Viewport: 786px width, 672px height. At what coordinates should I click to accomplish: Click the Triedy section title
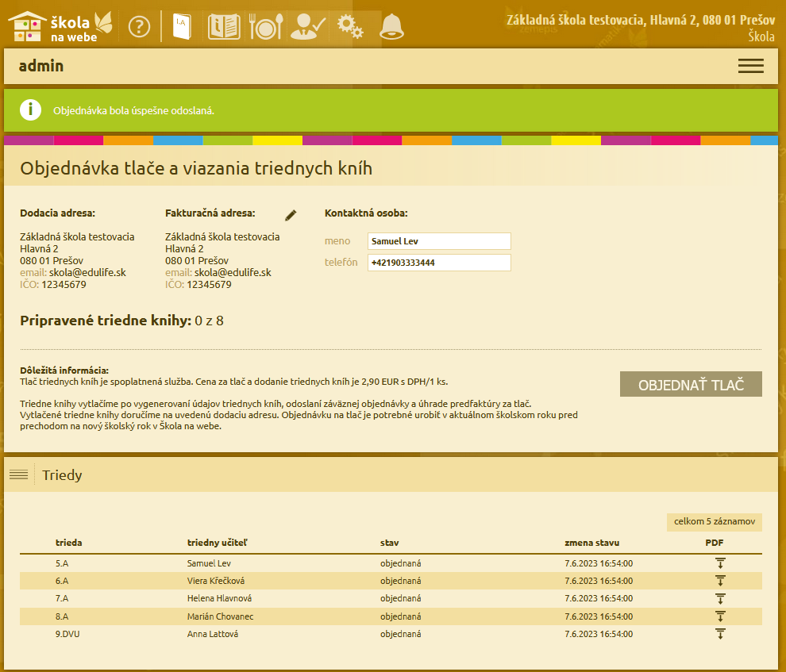62,474
